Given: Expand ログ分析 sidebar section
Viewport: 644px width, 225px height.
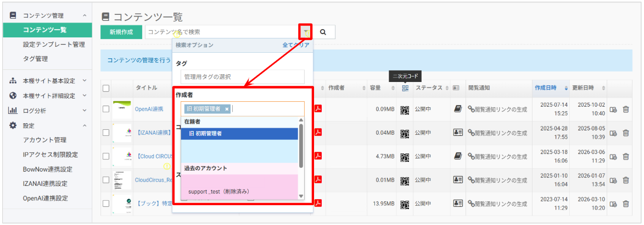Looking at the screenshot, I should coord(84,110).
